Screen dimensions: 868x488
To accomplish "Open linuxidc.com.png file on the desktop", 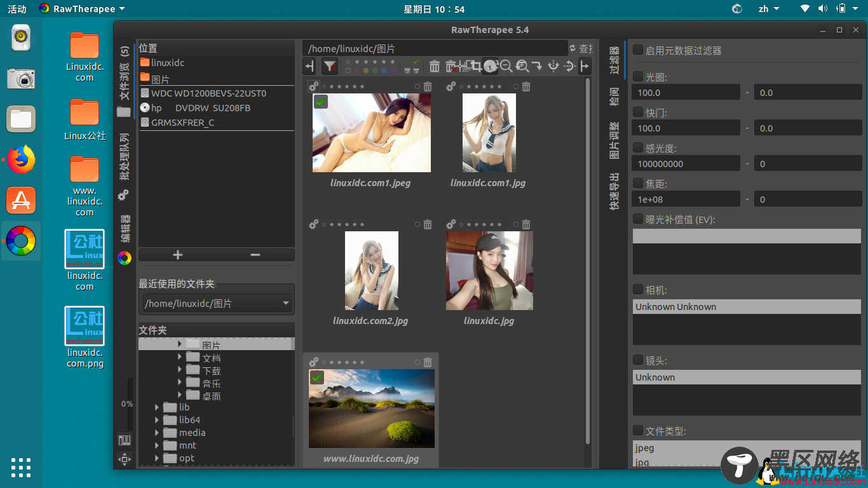I will click(x=85, y=338).
